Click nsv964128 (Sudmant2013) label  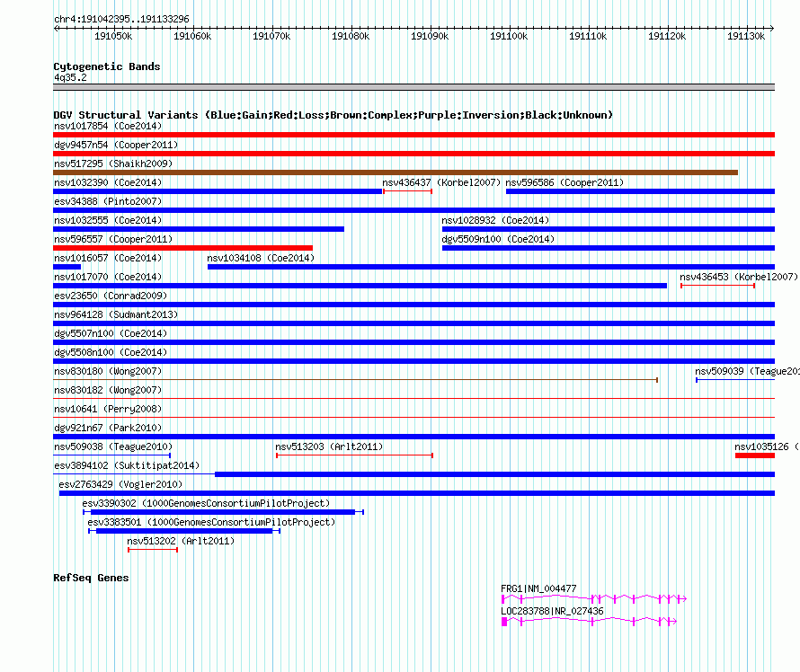pos(116,314)
